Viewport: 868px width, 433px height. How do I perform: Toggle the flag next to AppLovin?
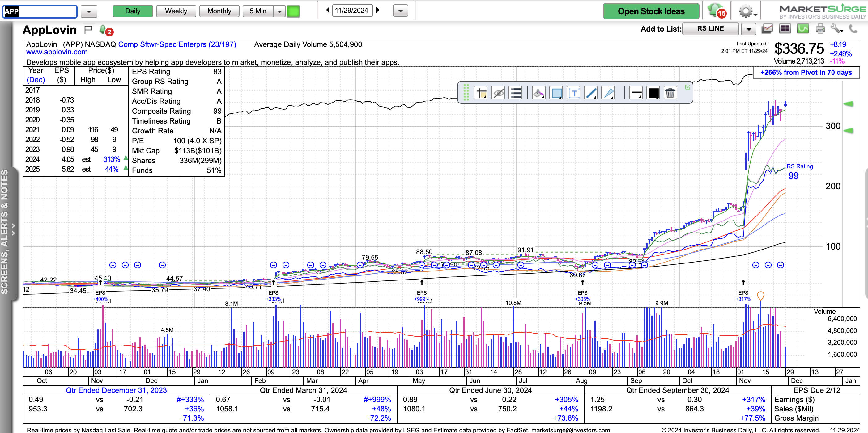(88, 30)
